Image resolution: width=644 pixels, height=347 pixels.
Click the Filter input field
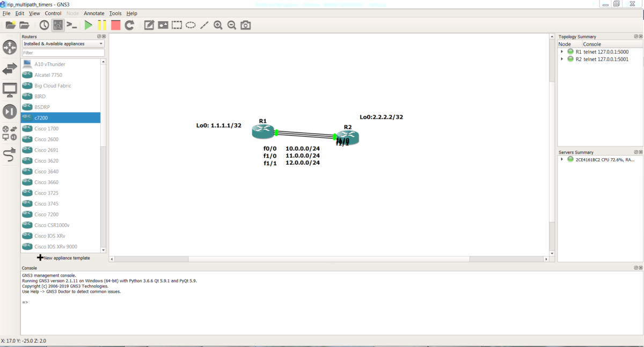click(x=63, y=53)
